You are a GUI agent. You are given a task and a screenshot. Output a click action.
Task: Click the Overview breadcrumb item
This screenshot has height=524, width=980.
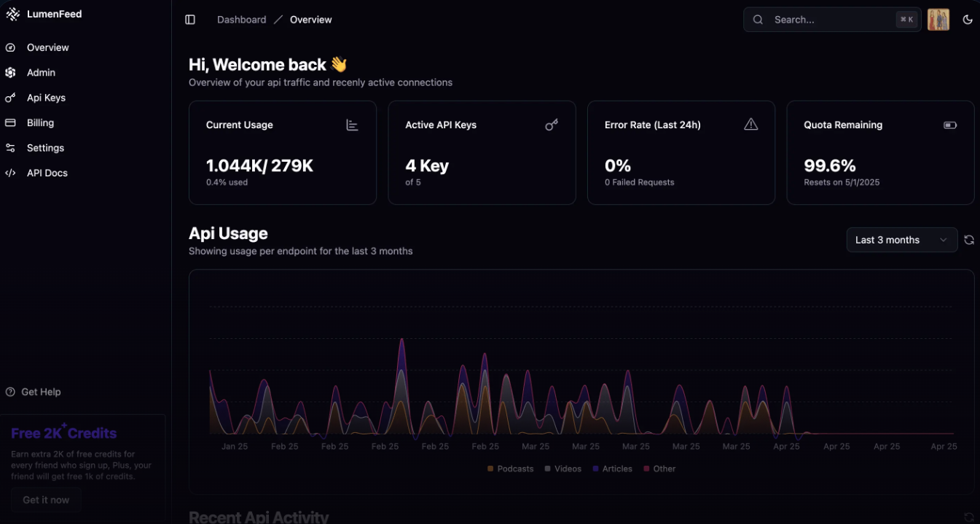[311, 20]
